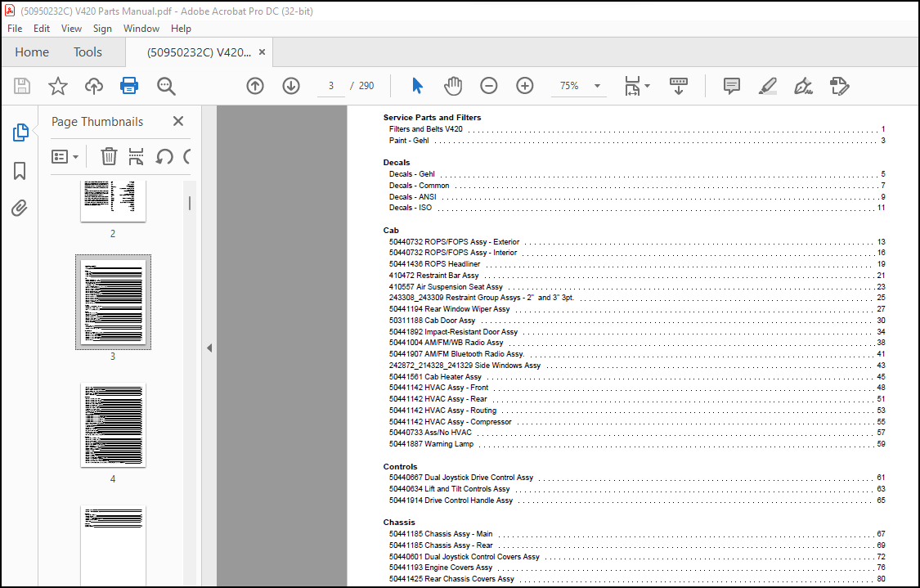The height and width of the screenshot is (588, 920).
Task: Collapse the navigation pane arrow
Action: coord(209,348)
